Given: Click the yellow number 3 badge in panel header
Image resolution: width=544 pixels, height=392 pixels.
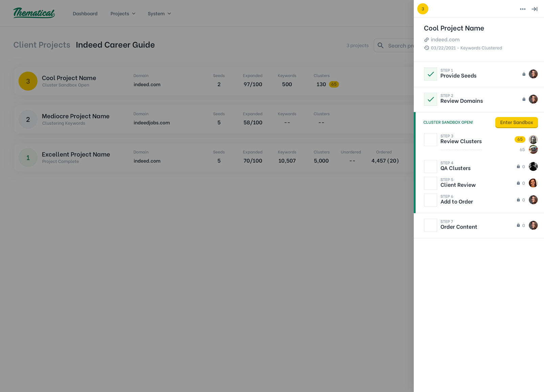Looking at the screenshot, I should (423, 9).
